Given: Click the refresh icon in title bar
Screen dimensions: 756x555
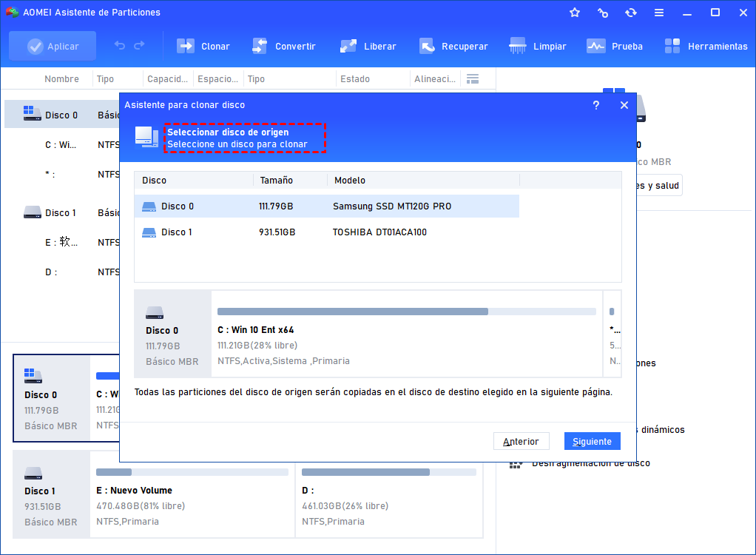Looking at the screenshot, I should point(631,13).
